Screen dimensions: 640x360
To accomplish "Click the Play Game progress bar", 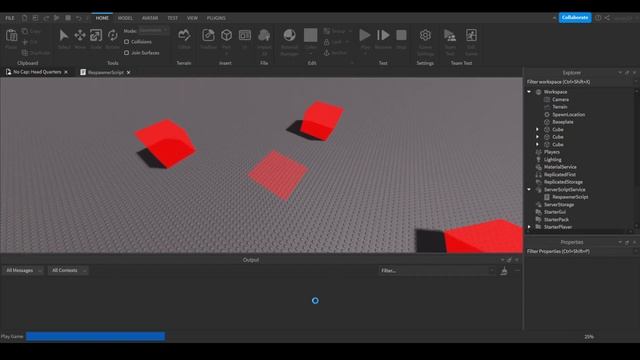I will click(x=96, y=336).
